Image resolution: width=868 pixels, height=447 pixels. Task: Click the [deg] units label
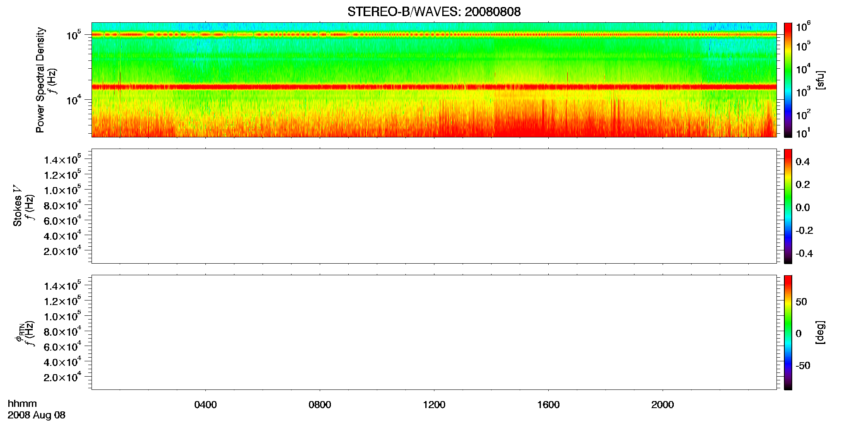coord(820,332)
